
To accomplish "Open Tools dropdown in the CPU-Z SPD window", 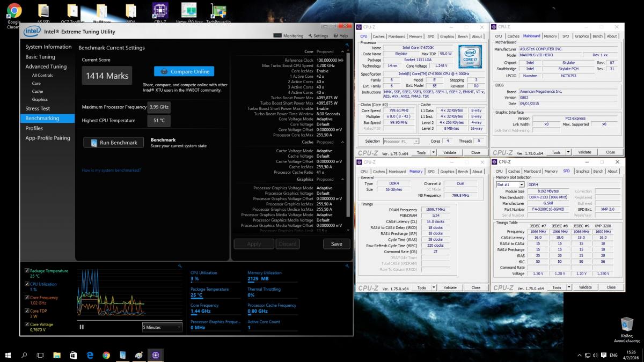I will (x=559, y=287).
